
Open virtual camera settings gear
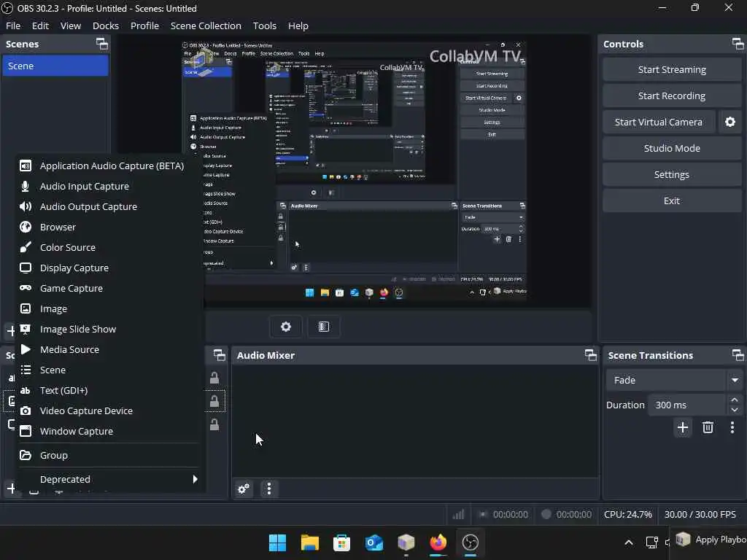729,122
